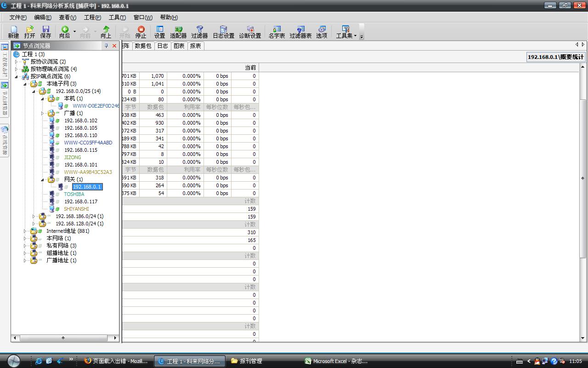Click the 诊断设置 (Diagnosis settings) icon

250,32
